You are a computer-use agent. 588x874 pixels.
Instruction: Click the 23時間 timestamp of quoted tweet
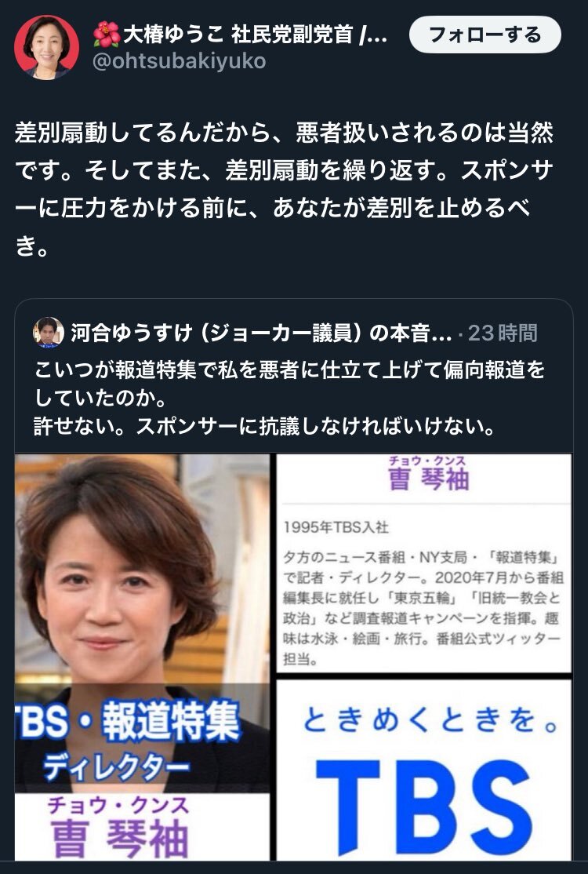[503, 333]
